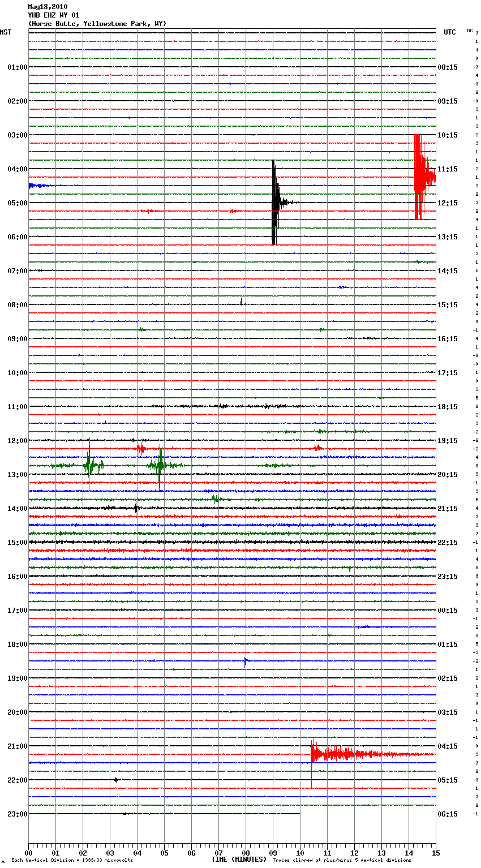
Task: Click the 10:15 UTC time label
Action: click(x=448, y=135)
